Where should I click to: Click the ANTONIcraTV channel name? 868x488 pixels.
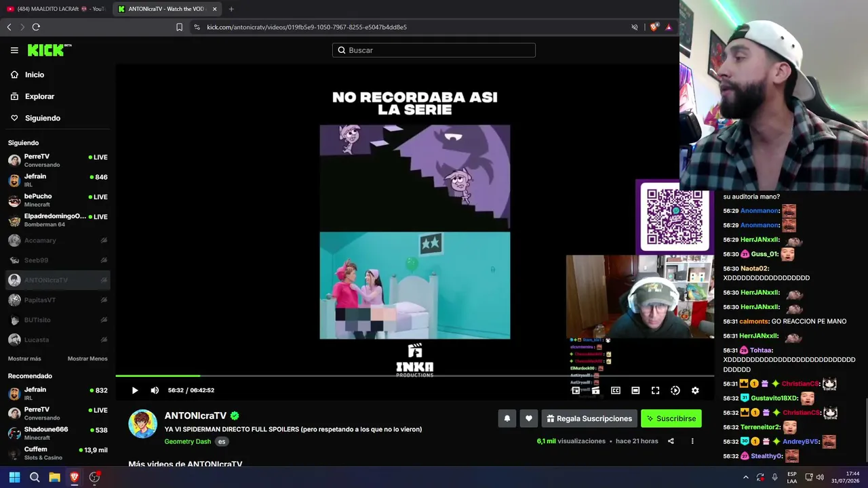click(x=195, y=415)
